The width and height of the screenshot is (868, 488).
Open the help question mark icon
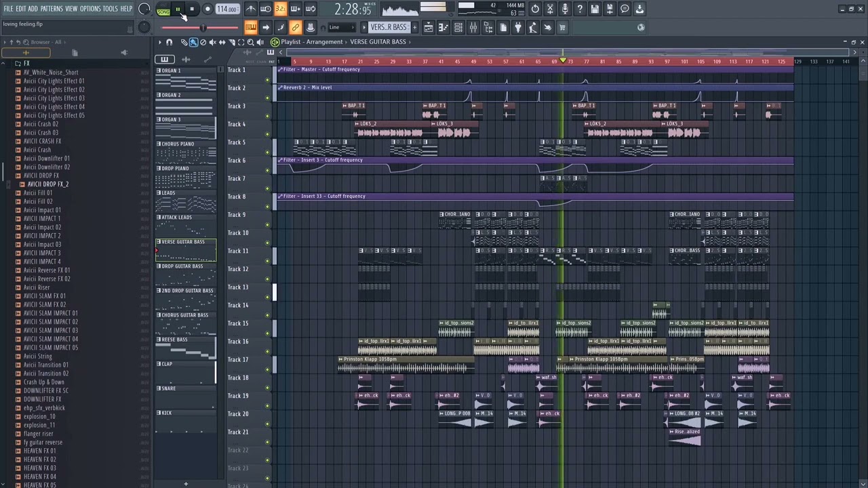(580, 9)
